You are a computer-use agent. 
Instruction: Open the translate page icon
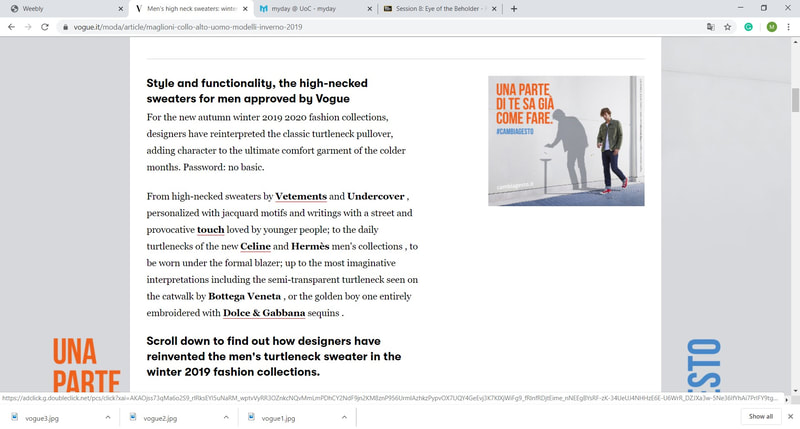click(710, 27)
